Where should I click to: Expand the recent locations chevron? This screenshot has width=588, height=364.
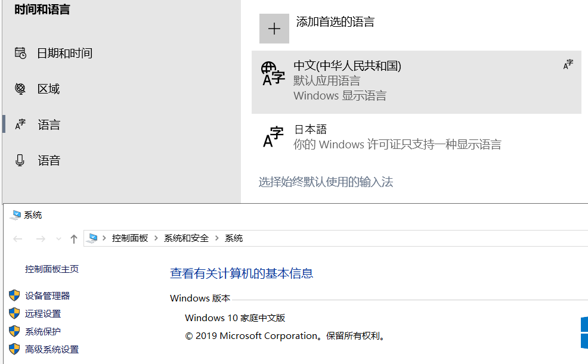(58, 238)
